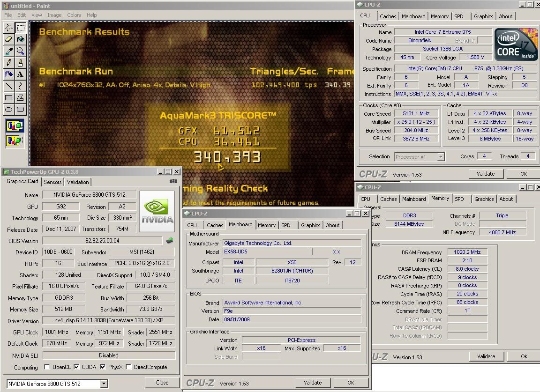Click Validate in the CPU-Z CPU window
Image resolution: width=540 pixels, height=392 pixels.
coord(486,174)
